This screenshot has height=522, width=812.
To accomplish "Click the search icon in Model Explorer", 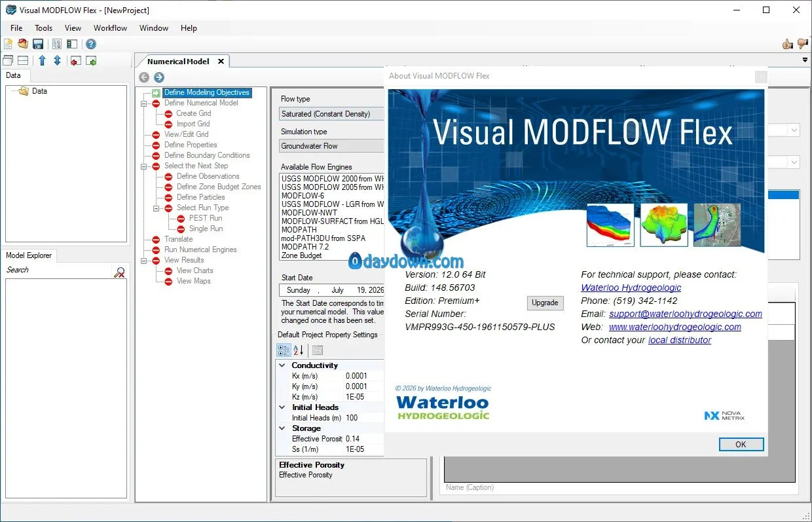I will click(119, 272).
